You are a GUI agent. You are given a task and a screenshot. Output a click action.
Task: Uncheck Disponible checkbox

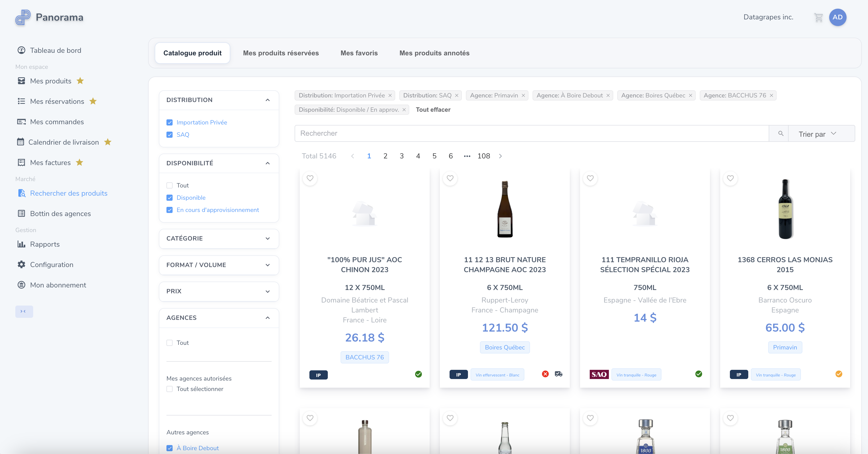[x=170, y=198]
